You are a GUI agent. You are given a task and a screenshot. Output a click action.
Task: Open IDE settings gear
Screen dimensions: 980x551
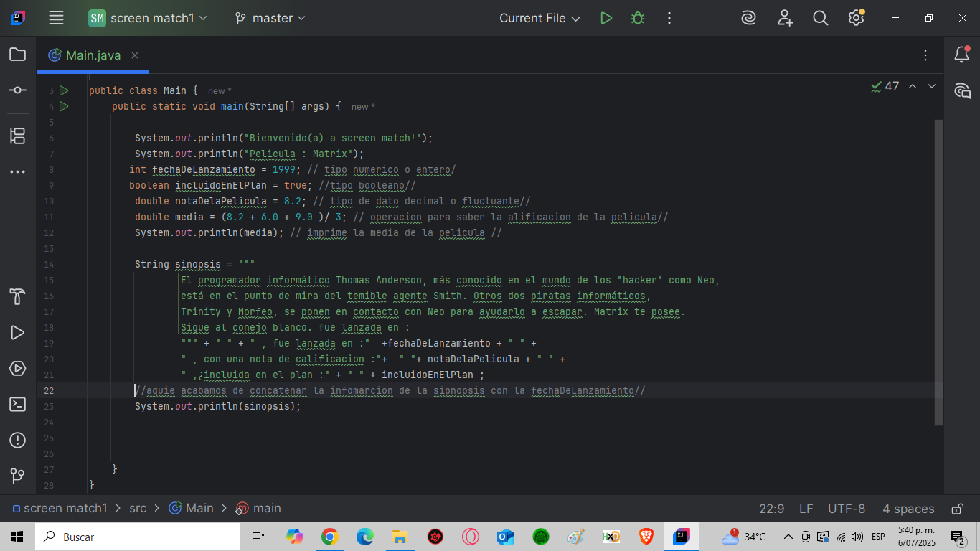(x=856, y=18)
